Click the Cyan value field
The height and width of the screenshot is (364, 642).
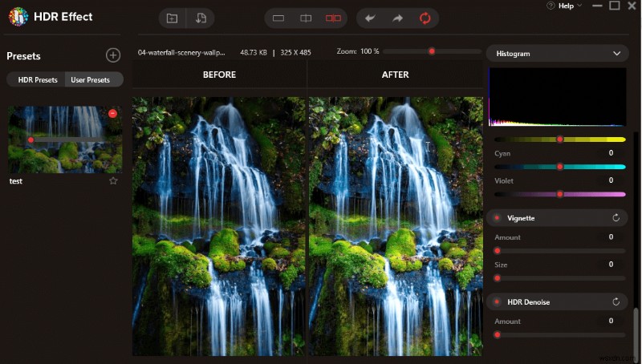tap(611, 153)
